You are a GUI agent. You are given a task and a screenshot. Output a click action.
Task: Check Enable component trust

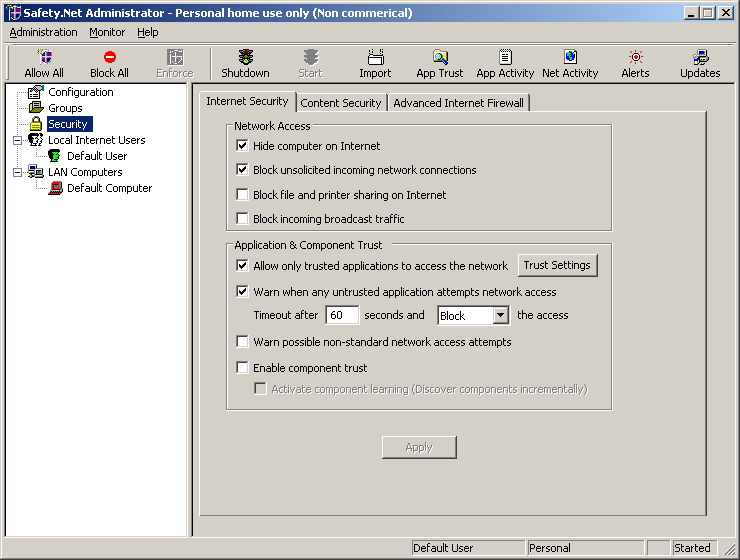click(x=242, y=368)
